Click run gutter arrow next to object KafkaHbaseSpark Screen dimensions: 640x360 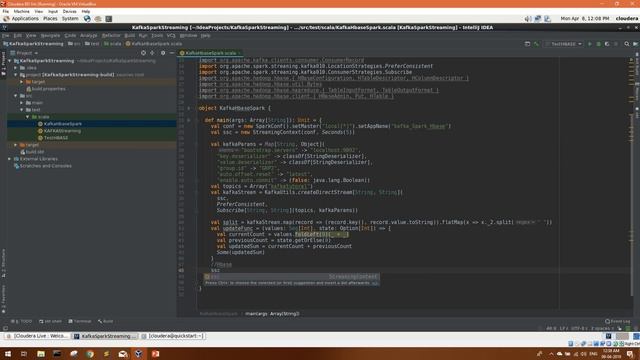click(189, 108)
